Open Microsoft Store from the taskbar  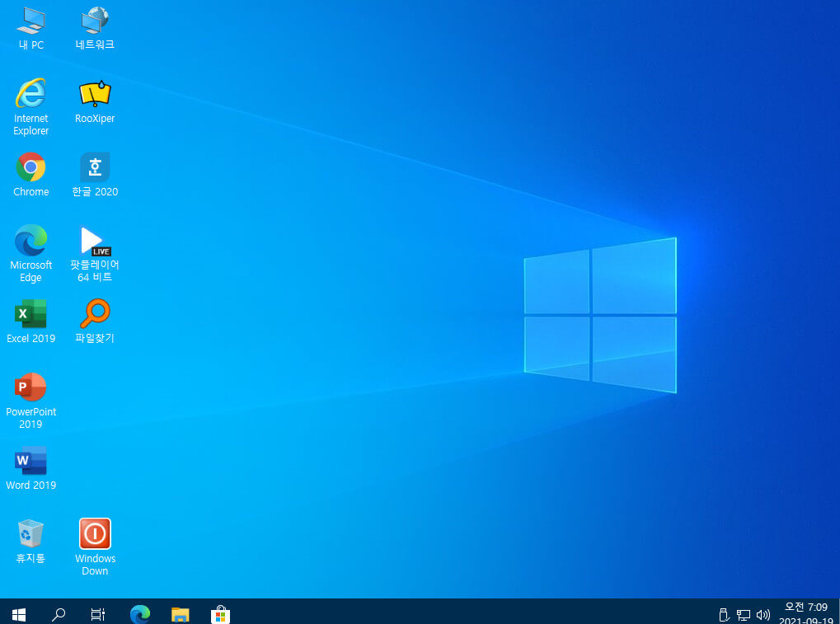220,614
